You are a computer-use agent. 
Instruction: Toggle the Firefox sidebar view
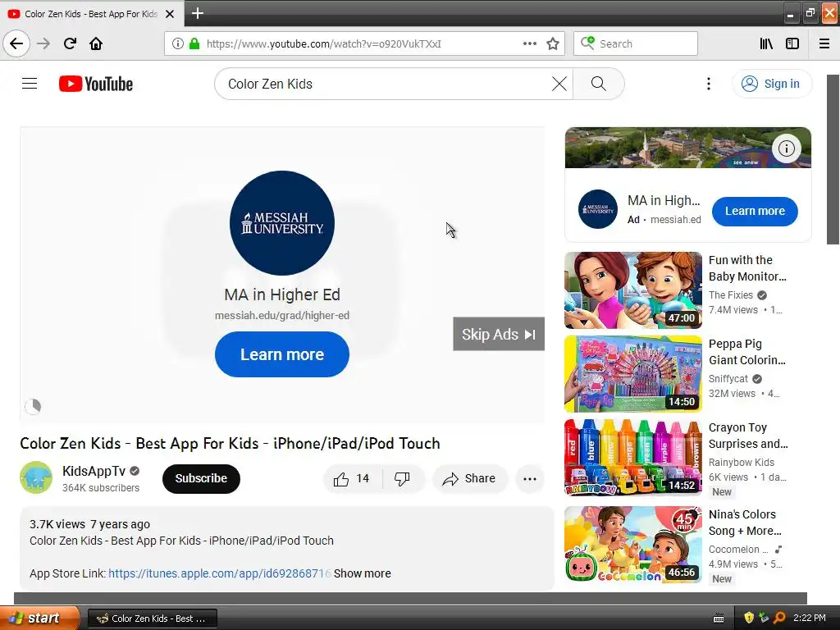792,43
